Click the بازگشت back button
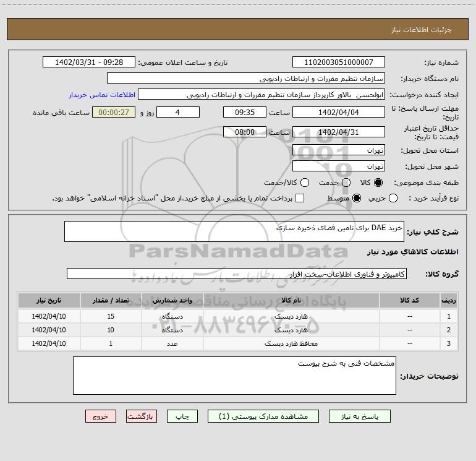 (142, 416)
